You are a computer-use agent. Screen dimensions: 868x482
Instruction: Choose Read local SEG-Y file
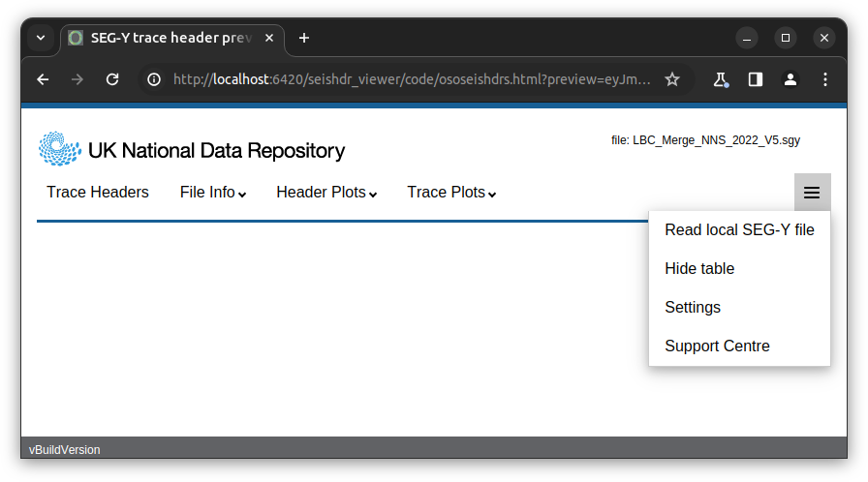click(x=739, y=230)
